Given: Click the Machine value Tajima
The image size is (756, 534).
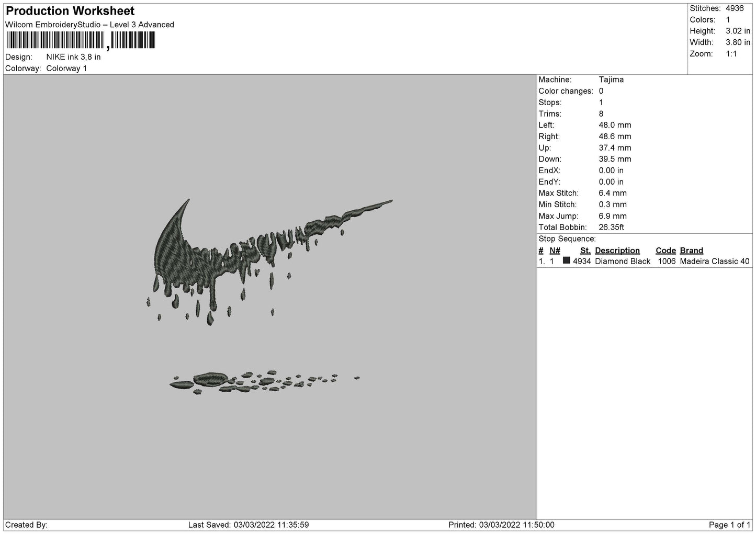Looking at the screenshot, I should pyautogui.click(x=611, y=80).
